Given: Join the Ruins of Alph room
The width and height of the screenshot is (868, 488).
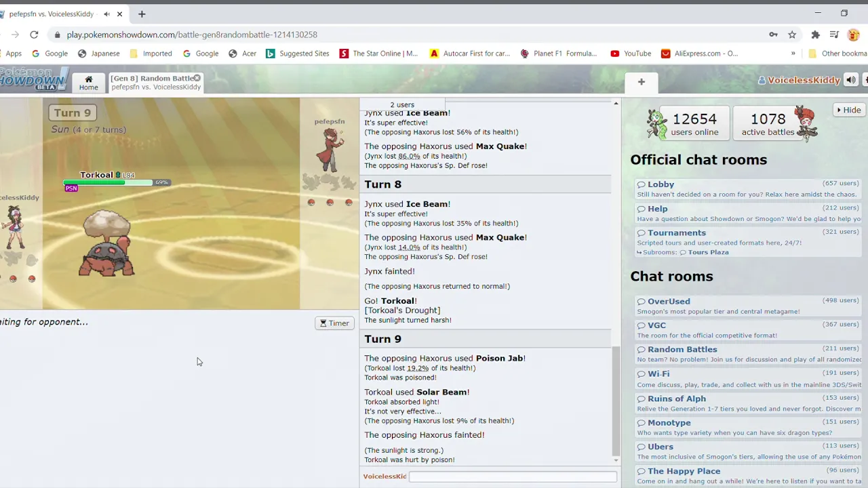Looking at the screenshot, I should click(x=749, y=403).
